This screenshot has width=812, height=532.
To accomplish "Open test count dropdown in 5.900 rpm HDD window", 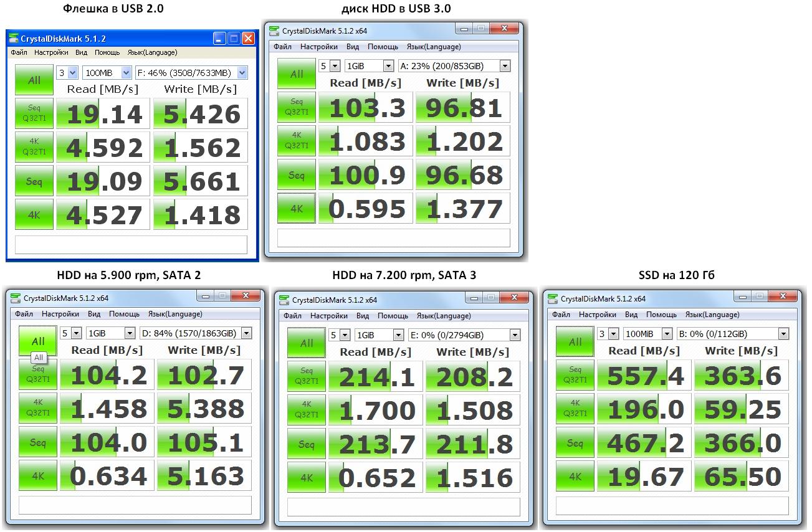I will point(70,333).
